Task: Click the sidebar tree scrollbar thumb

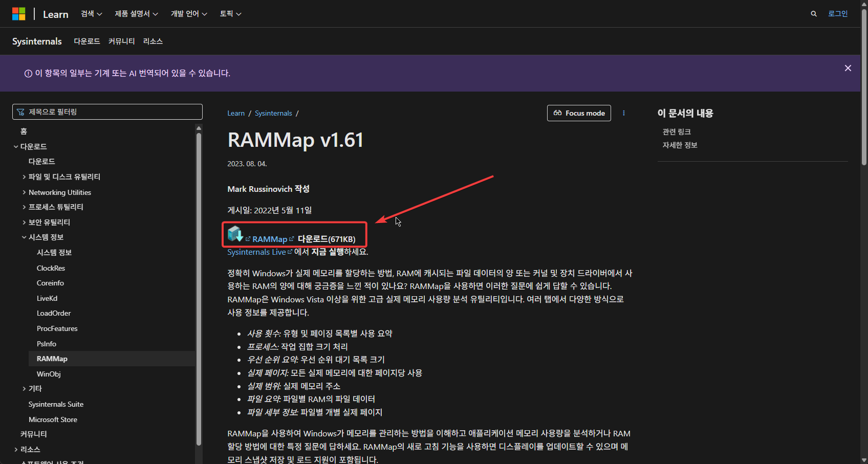Action: (199, 289)
